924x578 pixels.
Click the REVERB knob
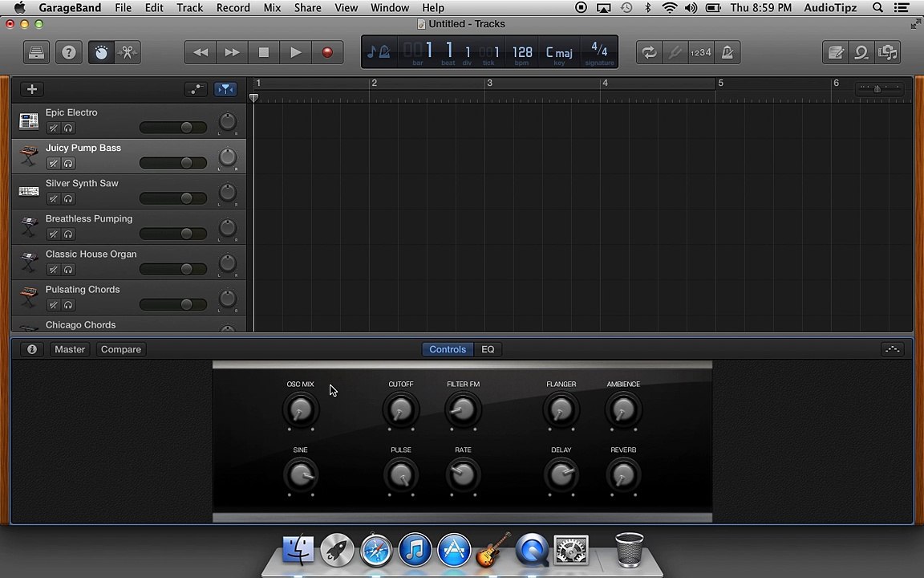(623, 474)
